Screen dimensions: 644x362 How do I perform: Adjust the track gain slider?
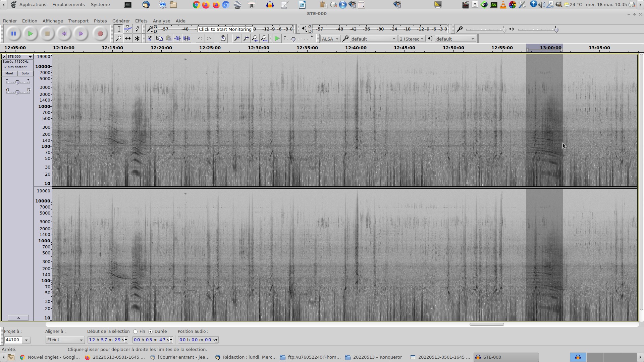point(17,82)
